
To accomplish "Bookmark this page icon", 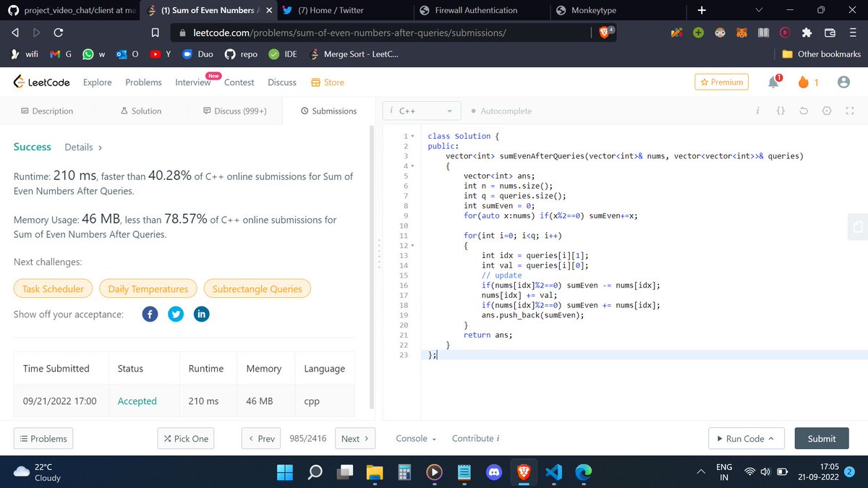I will click(x=155, y=33).
